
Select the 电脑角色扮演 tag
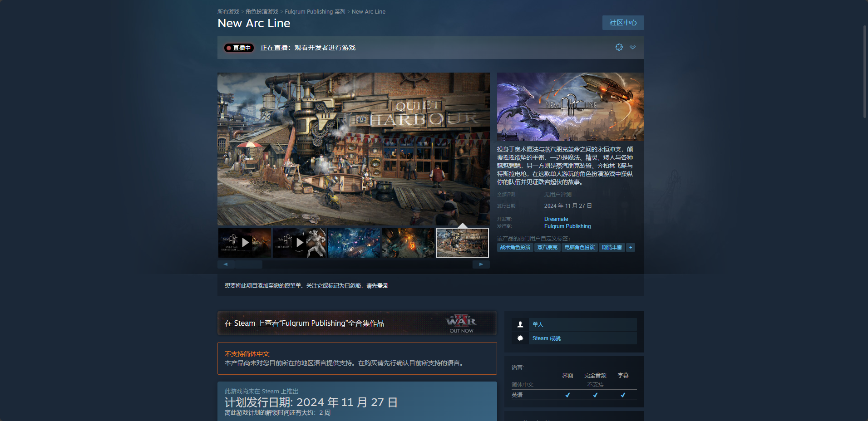[580, 248]
